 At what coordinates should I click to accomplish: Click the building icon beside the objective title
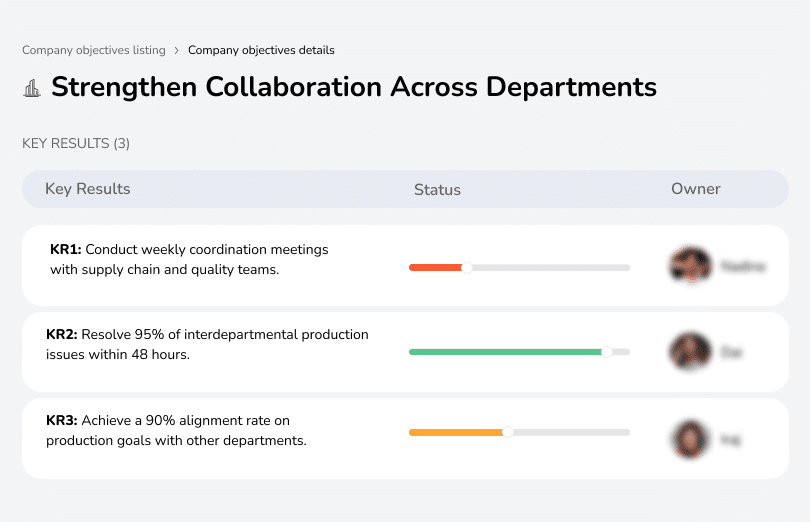[32, 88]
